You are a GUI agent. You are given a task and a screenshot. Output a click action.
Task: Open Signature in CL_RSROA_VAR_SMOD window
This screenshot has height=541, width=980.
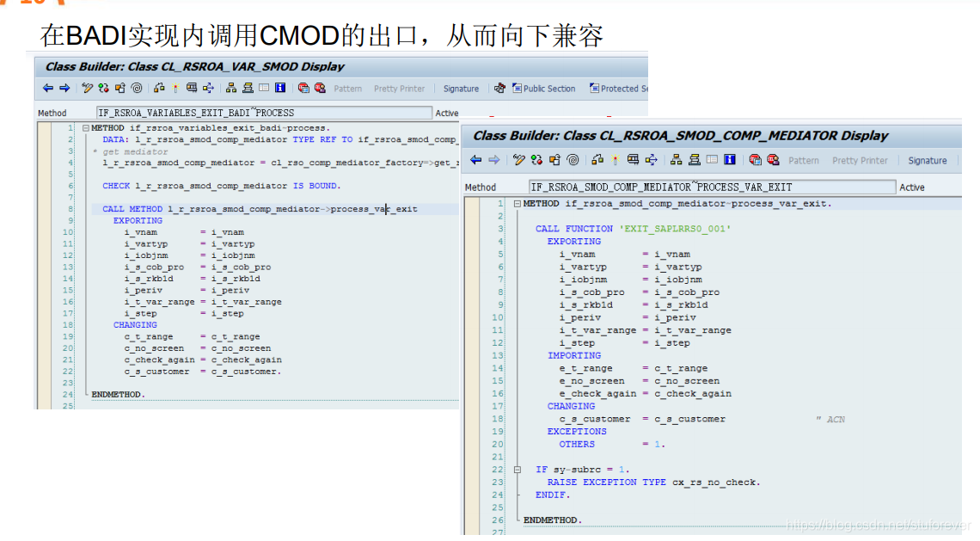click(462, 89)
